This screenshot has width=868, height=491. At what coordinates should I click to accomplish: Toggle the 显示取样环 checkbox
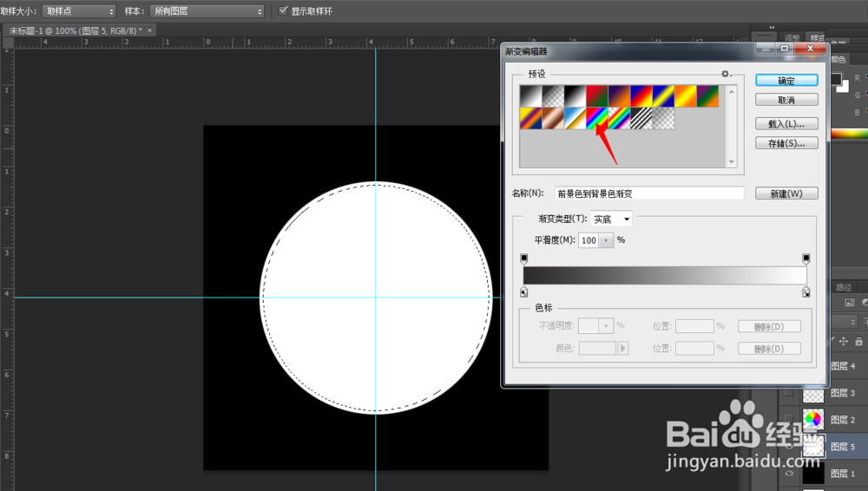[x=284, y=10]
